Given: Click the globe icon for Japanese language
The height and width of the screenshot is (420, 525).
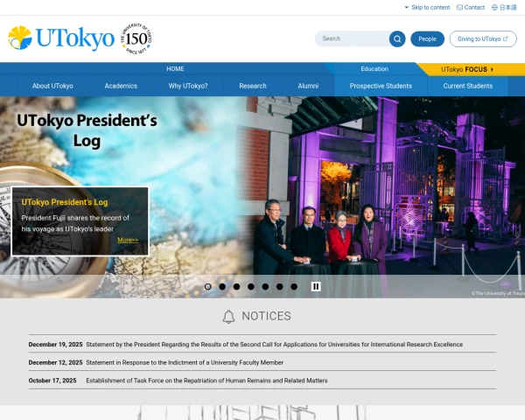Looking at the screenshot, I should [494, 7].
